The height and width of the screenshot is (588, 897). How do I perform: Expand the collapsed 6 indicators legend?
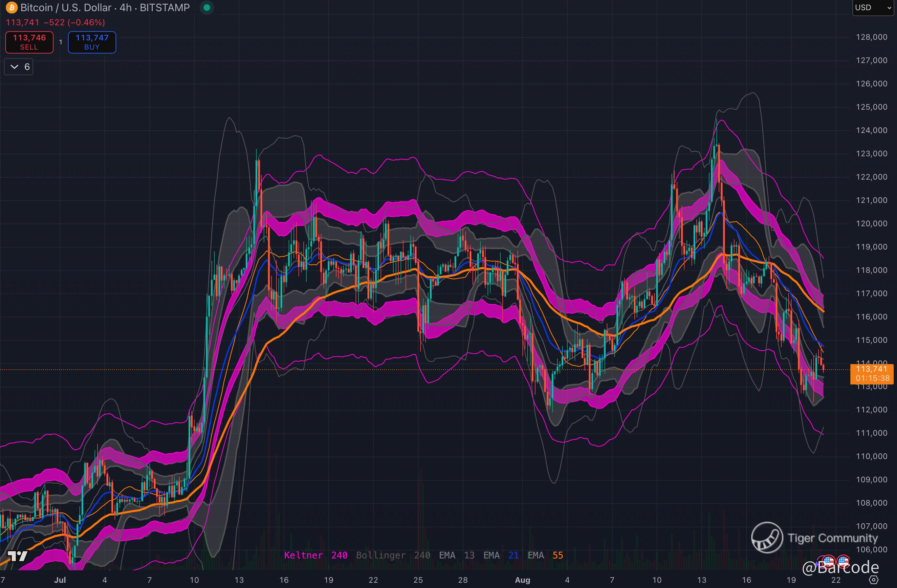[19, 67]
